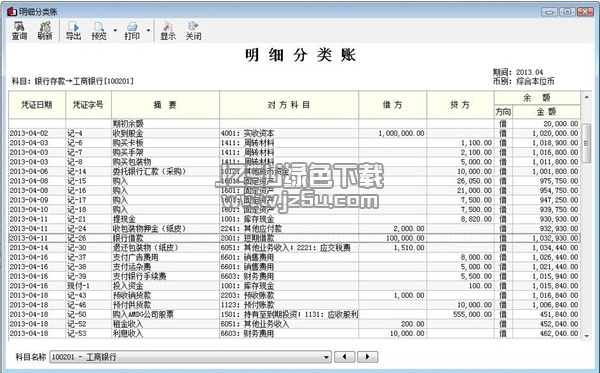Click the 显示 display settings icon
The height and width of the screenshot is (373, 600).
[168, 31]
